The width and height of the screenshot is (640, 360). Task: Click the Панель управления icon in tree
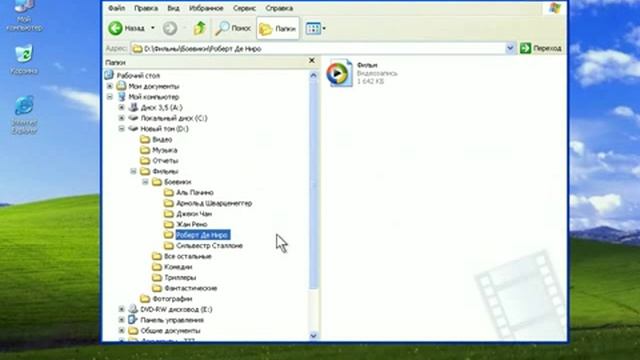(133, 320)
